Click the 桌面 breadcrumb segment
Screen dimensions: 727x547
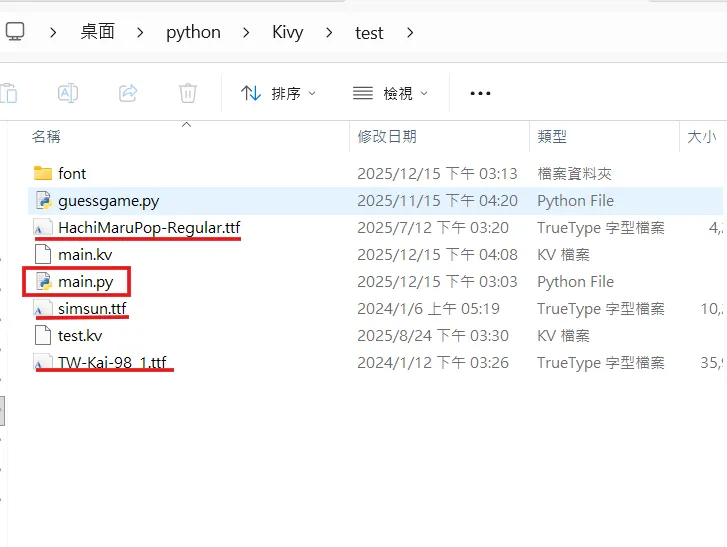[97, 32]
